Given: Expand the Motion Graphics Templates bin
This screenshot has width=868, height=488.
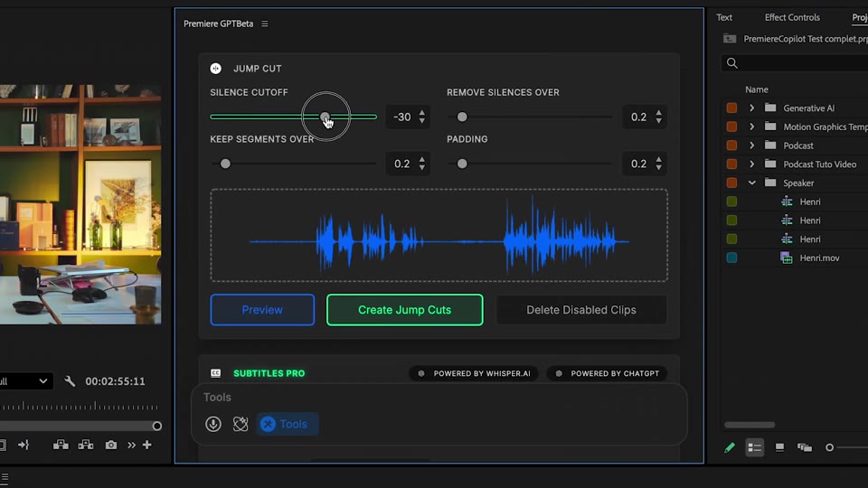Looking at the screenshot, I should [x=751, y=127].
